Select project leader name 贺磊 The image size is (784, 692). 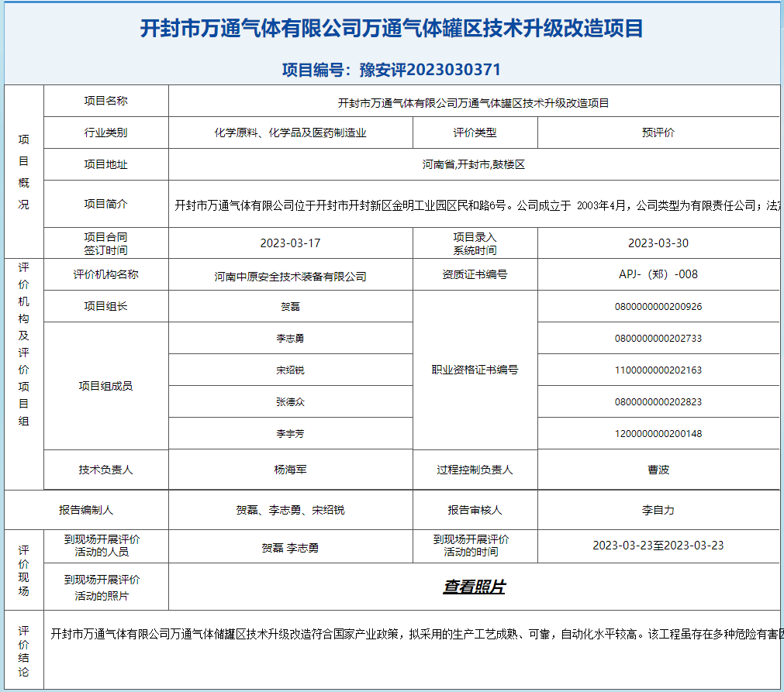coord(291,307)
